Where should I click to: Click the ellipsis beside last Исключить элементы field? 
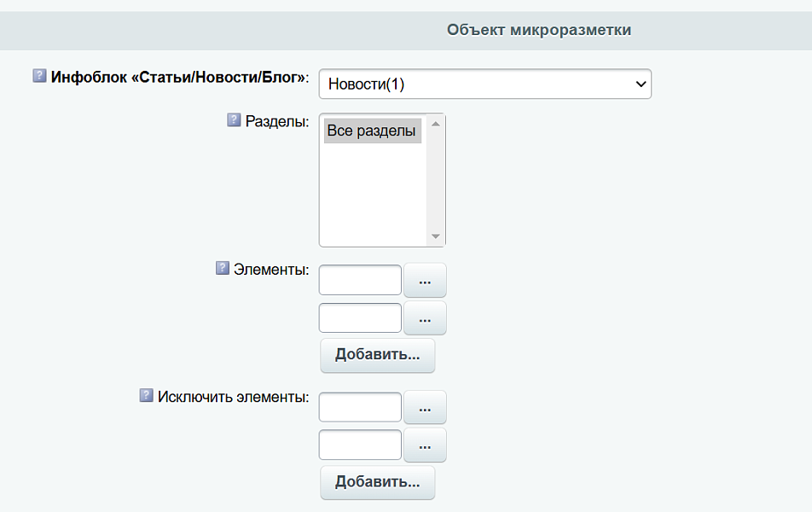click(x=425, y=445)
